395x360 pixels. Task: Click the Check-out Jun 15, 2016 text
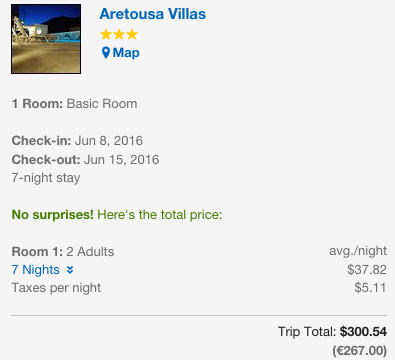pyautogui.click(x=85, y=160)
